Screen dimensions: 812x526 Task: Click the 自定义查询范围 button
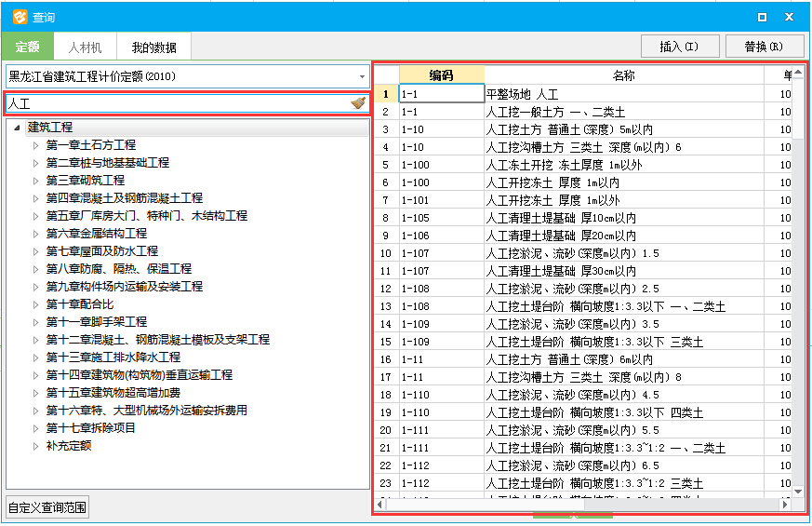tap(47, 507)
